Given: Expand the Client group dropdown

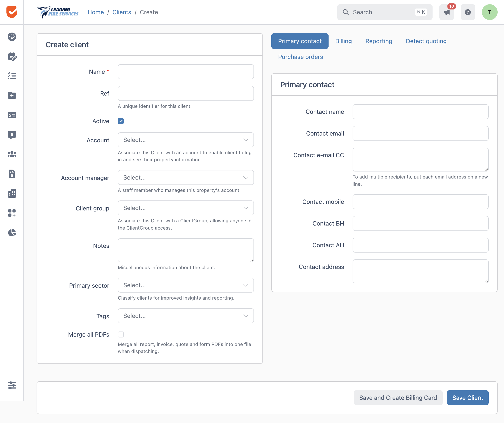Looking at the screenshot, I should (x=186, y=208).
